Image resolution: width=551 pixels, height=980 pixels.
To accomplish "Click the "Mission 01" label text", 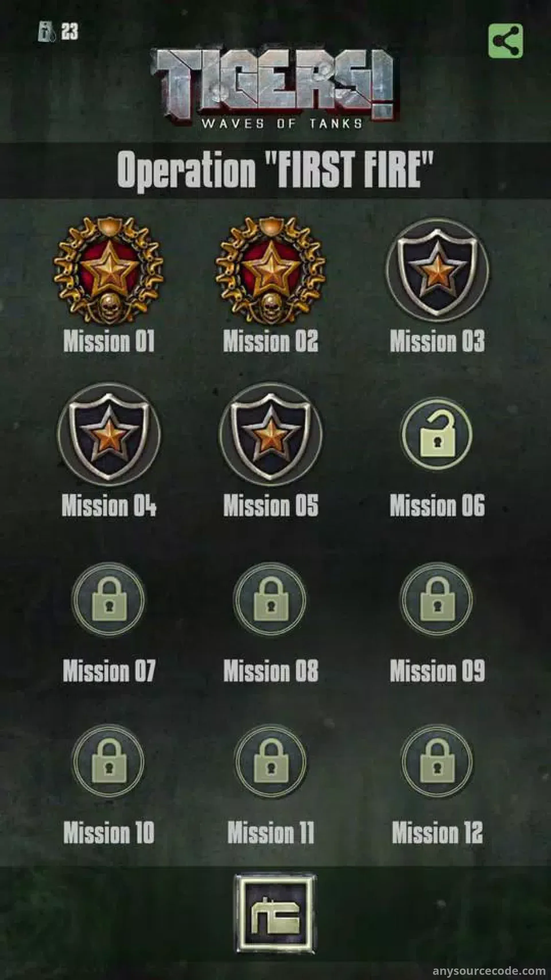I will (109, 341).
